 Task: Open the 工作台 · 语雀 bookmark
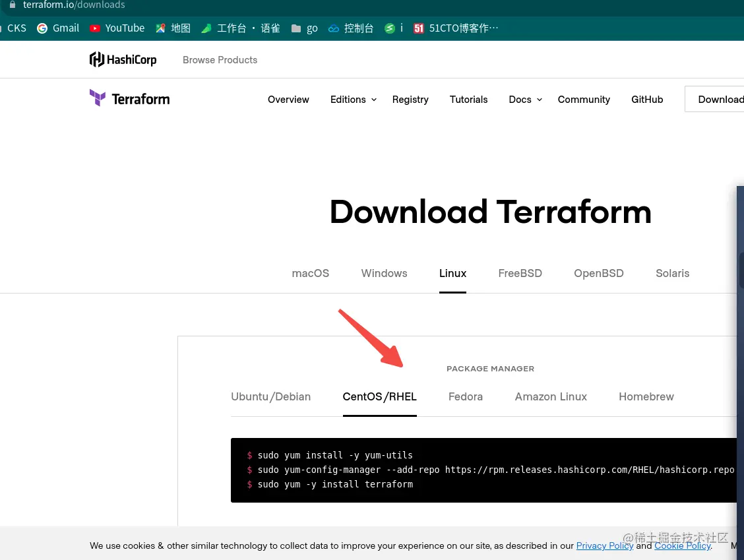(241, 28)
